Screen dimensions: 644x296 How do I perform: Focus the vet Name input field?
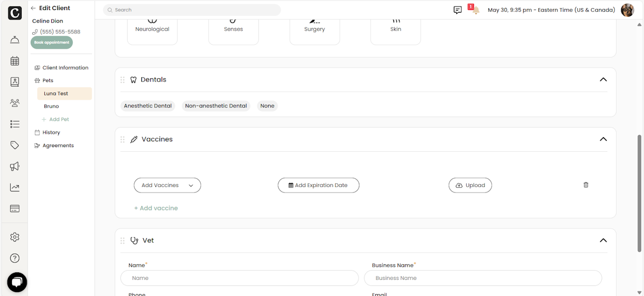tap(239, 278)
